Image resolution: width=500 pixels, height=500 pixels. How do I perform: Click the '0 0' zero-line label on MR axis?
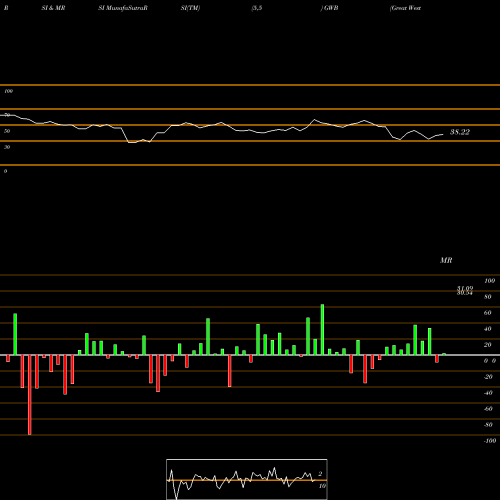[x=490, y=361]
